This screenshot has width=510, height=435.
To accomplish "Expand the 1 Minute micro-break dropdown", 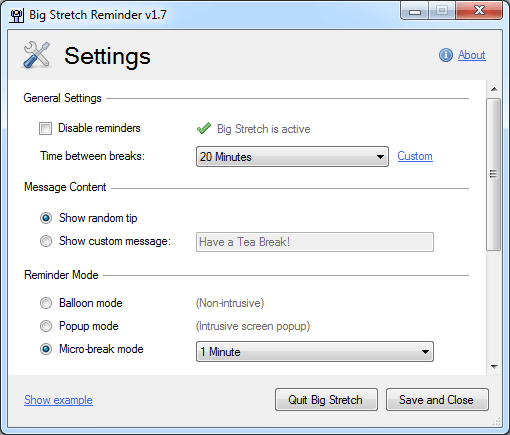I will [315, 351].
